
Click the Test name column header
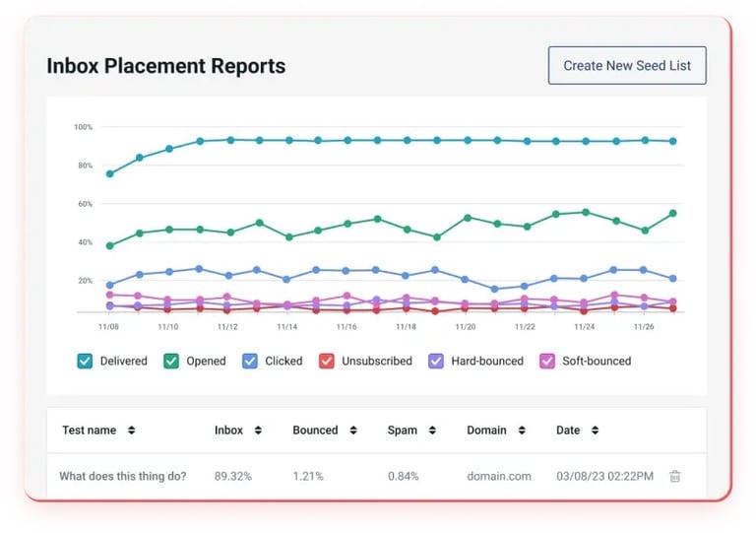click(90, 431)
